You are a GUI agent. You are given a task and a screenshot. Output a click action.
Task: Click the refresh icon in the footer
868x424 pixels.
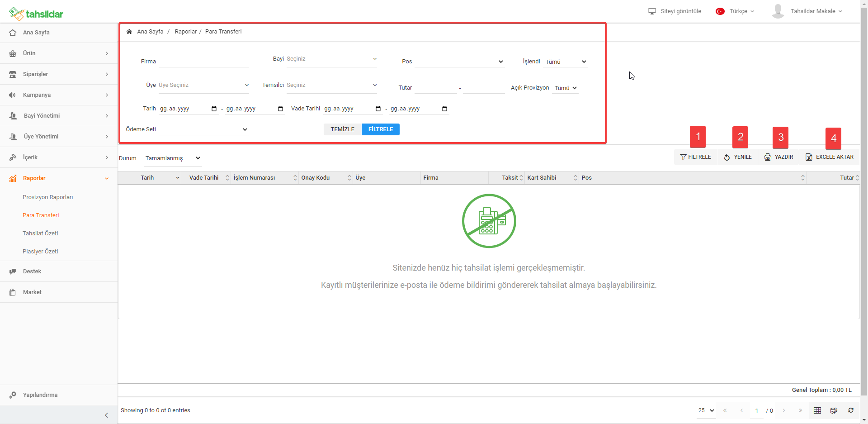(851, 410)
